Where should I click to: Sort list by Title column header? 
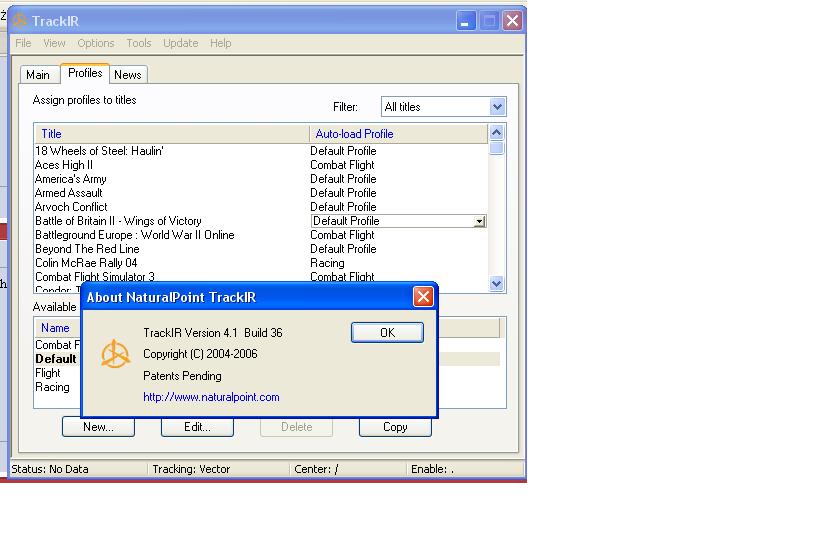171,134
